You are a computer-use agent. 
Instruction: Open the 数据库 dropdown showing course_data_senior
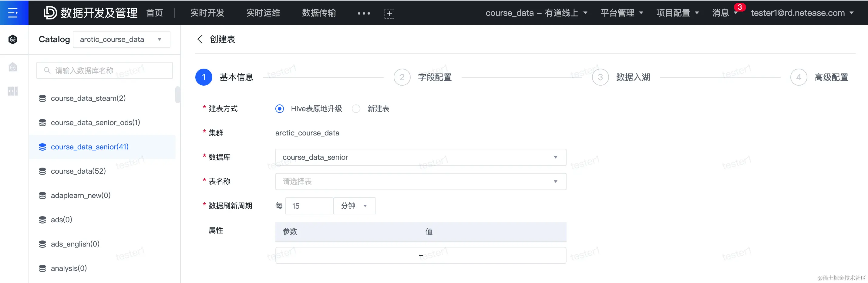pyautogui.click(x=421, y=157)
